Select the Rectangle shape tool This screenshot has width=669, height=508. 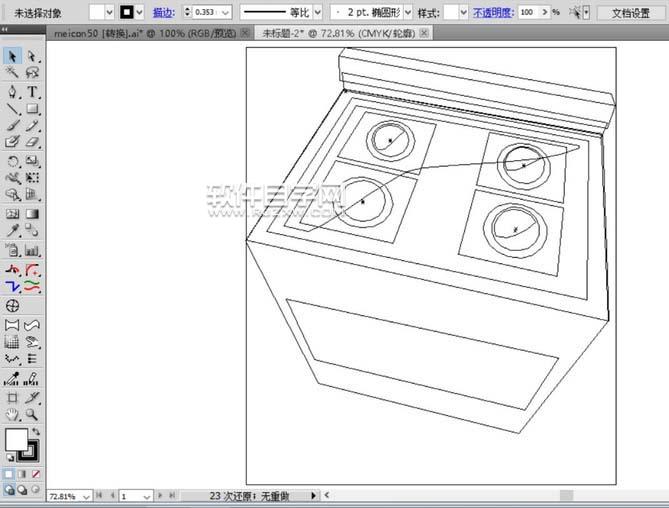click(x=33, y=109)
